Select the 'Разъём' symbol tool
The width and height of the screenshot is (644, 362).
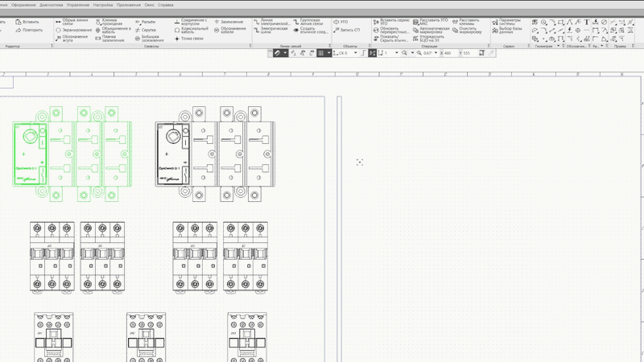146,22
